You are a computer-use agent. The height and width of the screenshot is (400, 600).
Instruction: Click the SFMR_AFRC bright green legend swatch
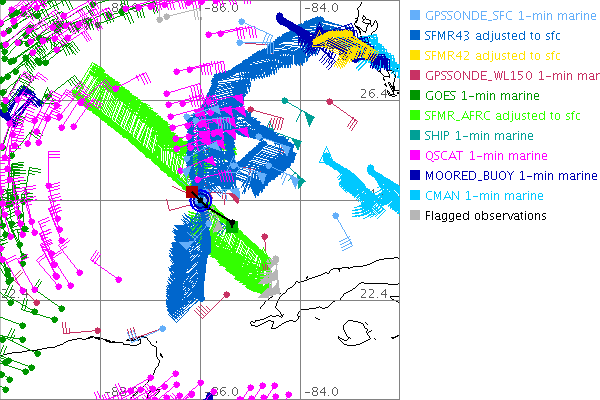[415, 116]
